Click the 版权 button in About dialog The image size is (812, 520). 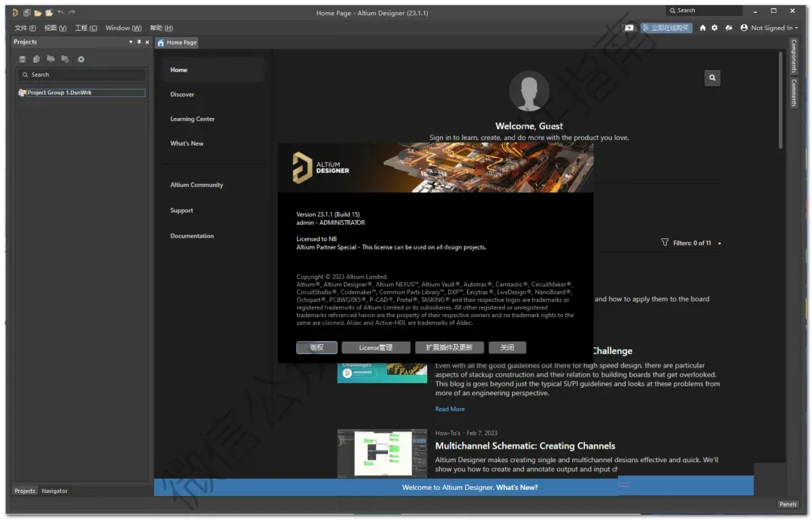(317, 347)
